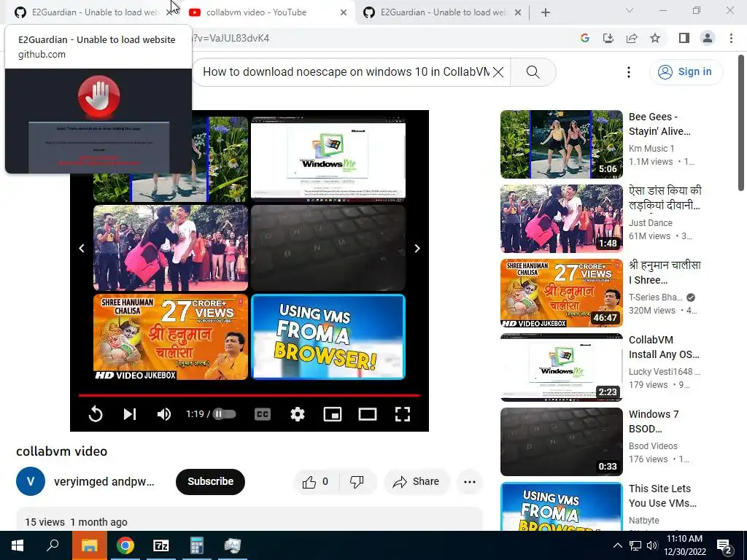Open notification center with 2 alerts
Image resolution: width=747 pixels, height=560 pixels.
click(724, 545)
